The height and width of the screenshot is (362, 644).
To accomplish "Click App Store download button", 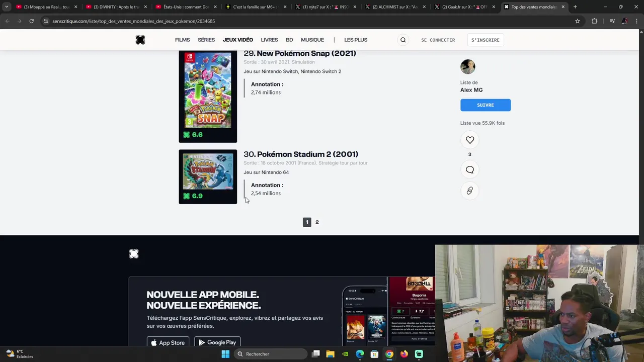I will 168,342.
